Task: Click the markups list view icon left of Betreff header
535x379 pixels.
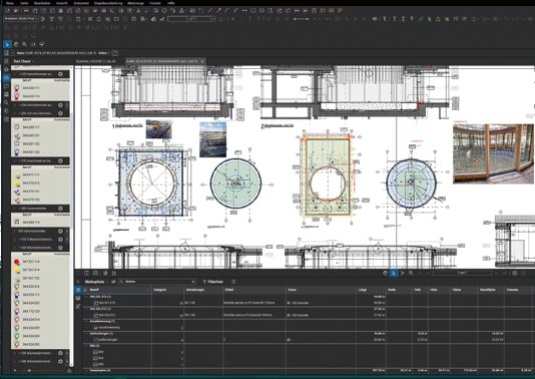Action: coord(78,290)
